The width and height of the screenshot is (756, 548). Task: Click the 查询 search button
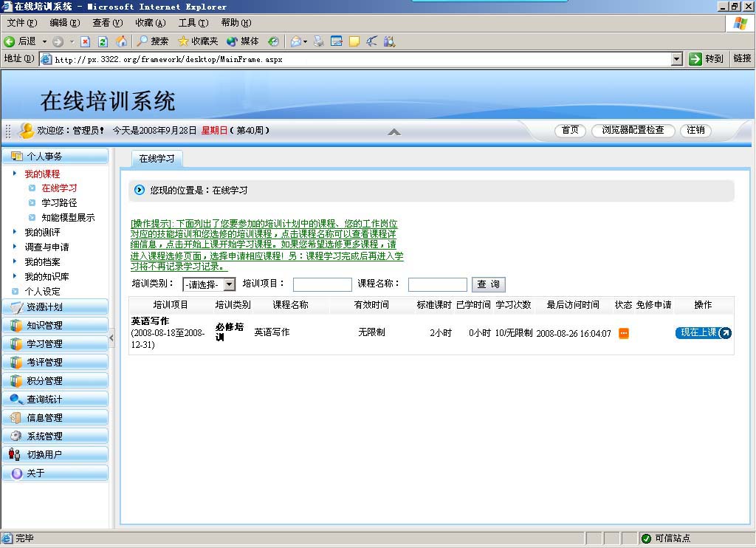(x=489, y=284)
